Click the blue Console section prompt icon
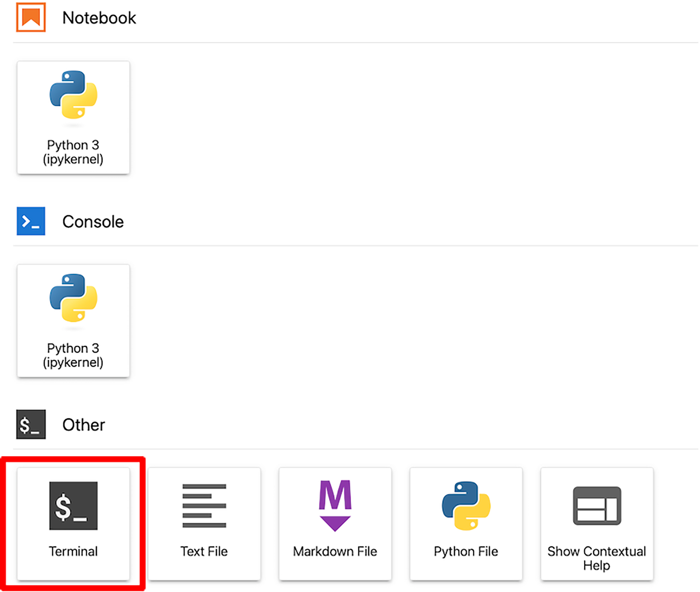Screen dimensions: 700x592 click(x=31, y=221)
